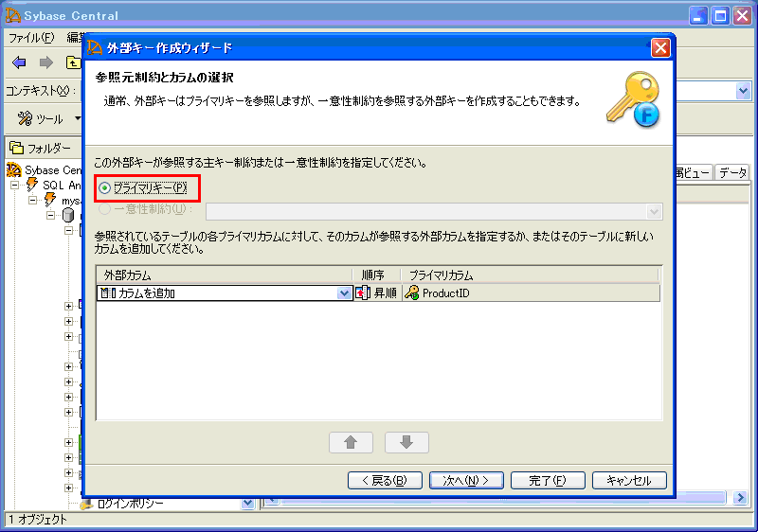Image resolution: width=758 pixels, height=532 pixels.
Task: Click the 外部カラム column header
Action: tap(226, 275)
